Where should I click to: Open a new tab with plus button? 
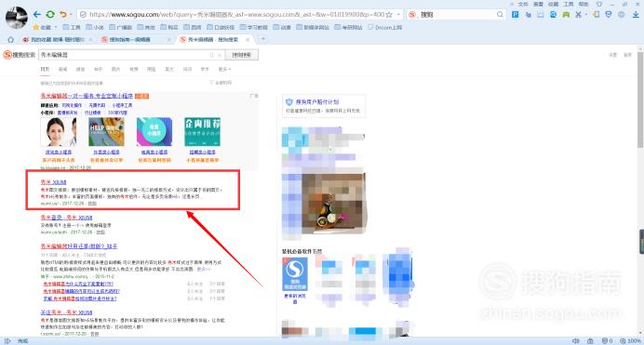pos(262,39)
